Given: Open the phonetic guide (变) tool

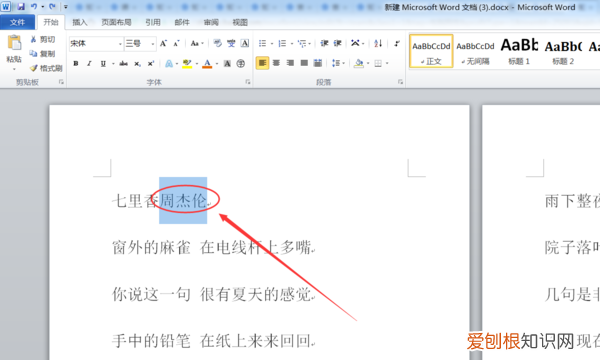Looking at the screenshot, I should (231, 43).
